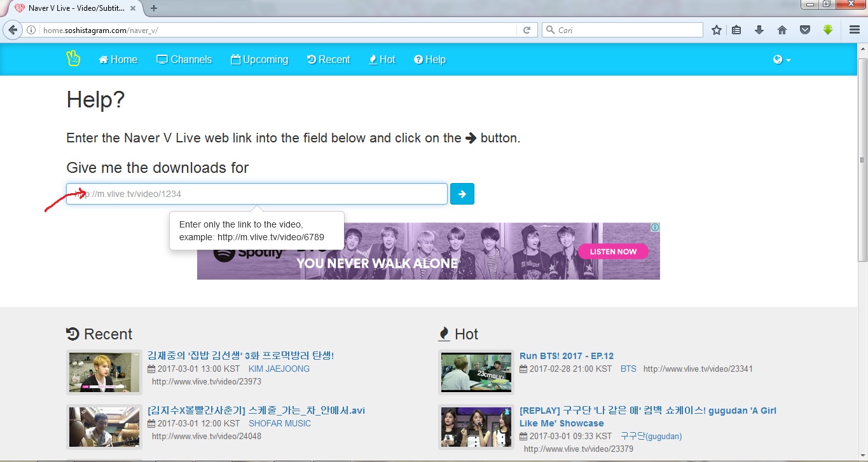
Task: Click URL text http://www.vlive.tv/video/23341
Action: coord(698,369)
